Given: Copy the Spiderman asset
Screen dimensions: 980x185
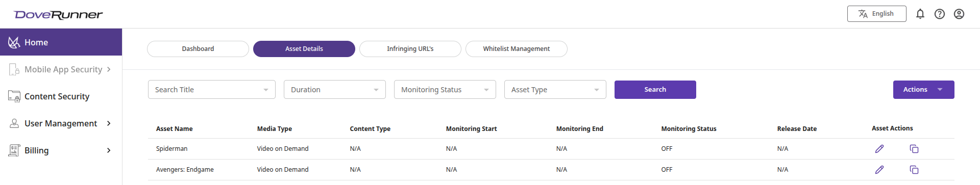Looking at the screenshot, I should pos(914,149).
